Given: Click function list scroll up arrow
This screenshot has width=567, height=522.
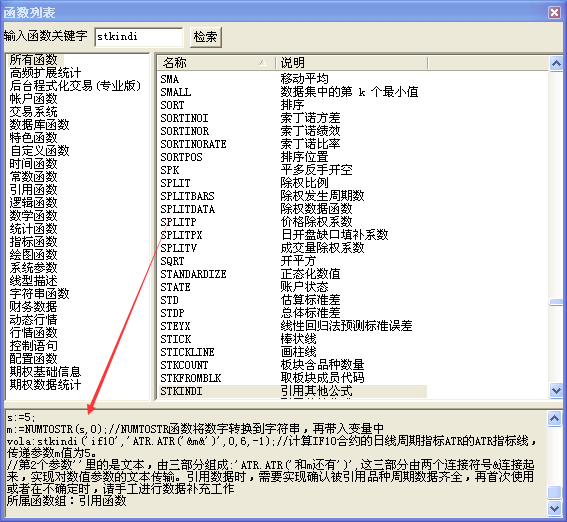Looking at the screenshot, I should pyautogui.click(x=556, y=64).
